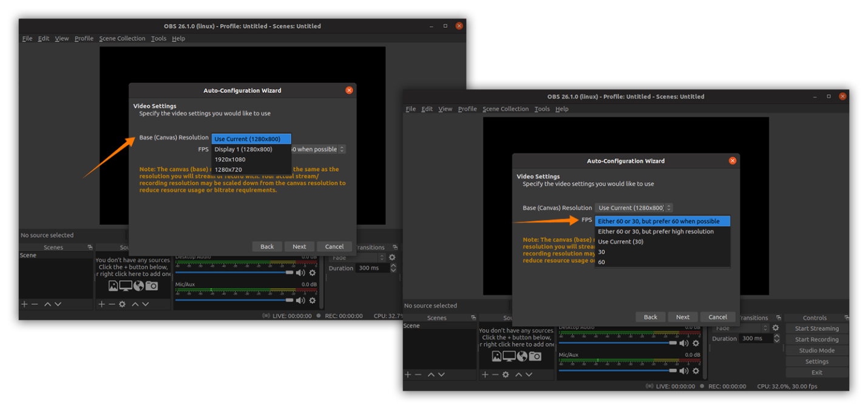868x409 pixels.
Task: Select Scene item in left window's Scenes list
Action: click(55, 255)
